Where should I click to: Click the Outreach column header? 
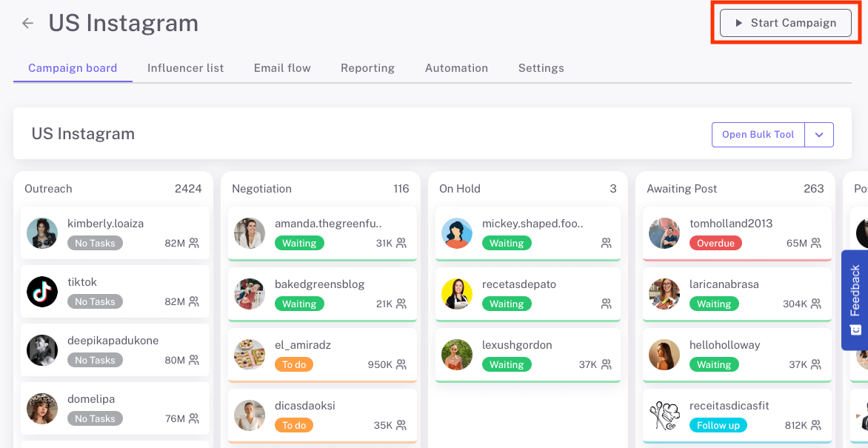pyautogui.click(x=48, y=188)
